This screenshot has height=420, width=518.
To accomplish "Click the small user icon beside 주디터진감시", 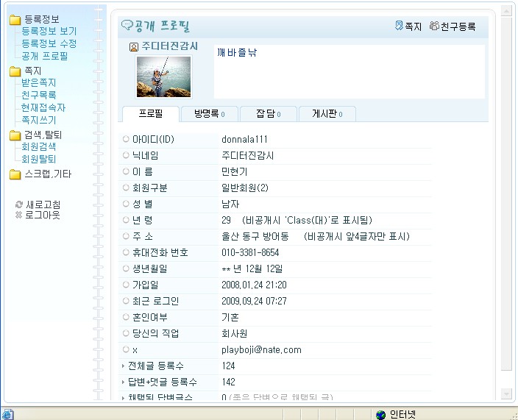I will pyautogui.click(x=134, y=47).
